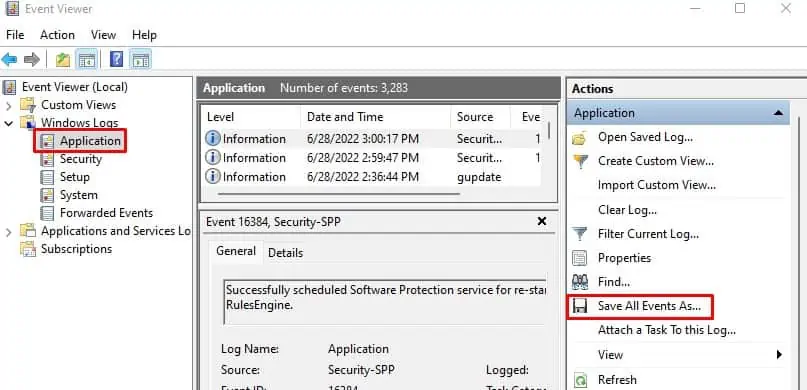The width and height of the screenshot is (807, 390).
Task: Open the Help menu
Action: [x=144, y=35]
